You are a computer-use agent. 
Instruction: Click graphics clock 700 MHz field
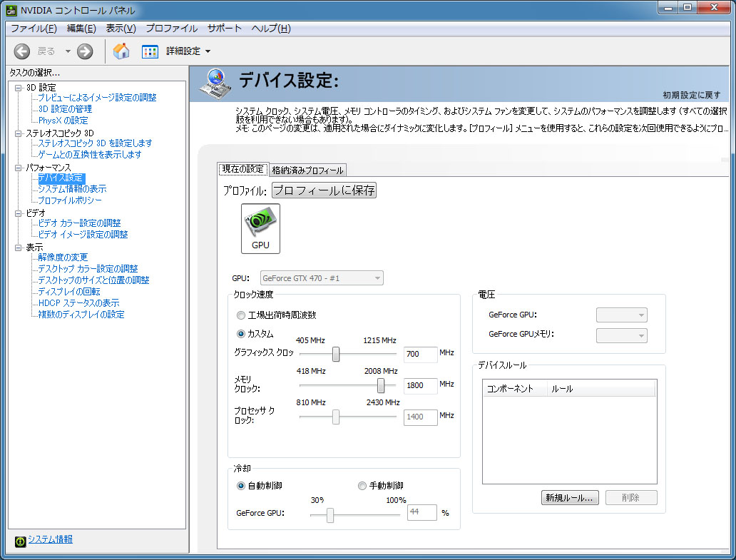[420, 354]
